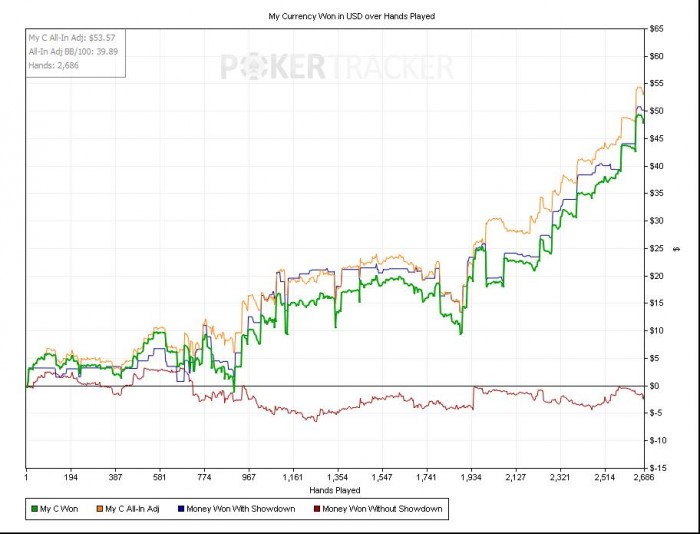Select 'Money Won With Showdown' legend label
Image resolution: width=700 pixels, height=534 pixels.
[241, 509]
